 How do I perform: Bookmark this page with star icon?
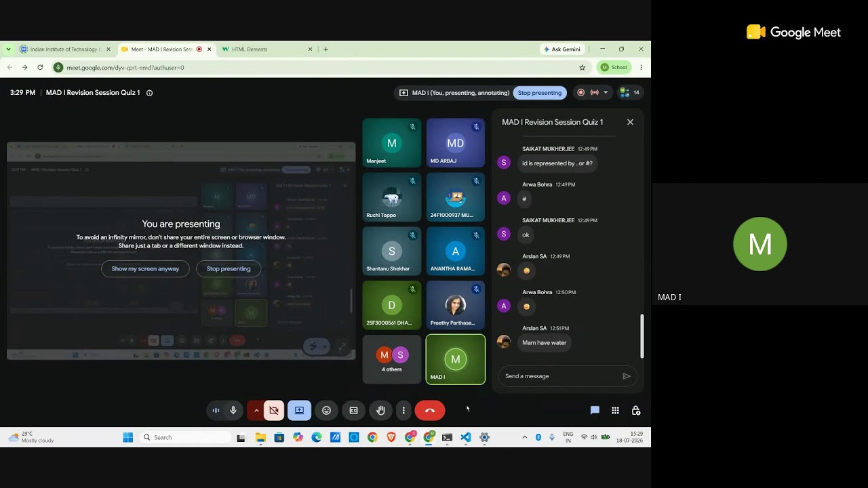(x=582, y=67)
